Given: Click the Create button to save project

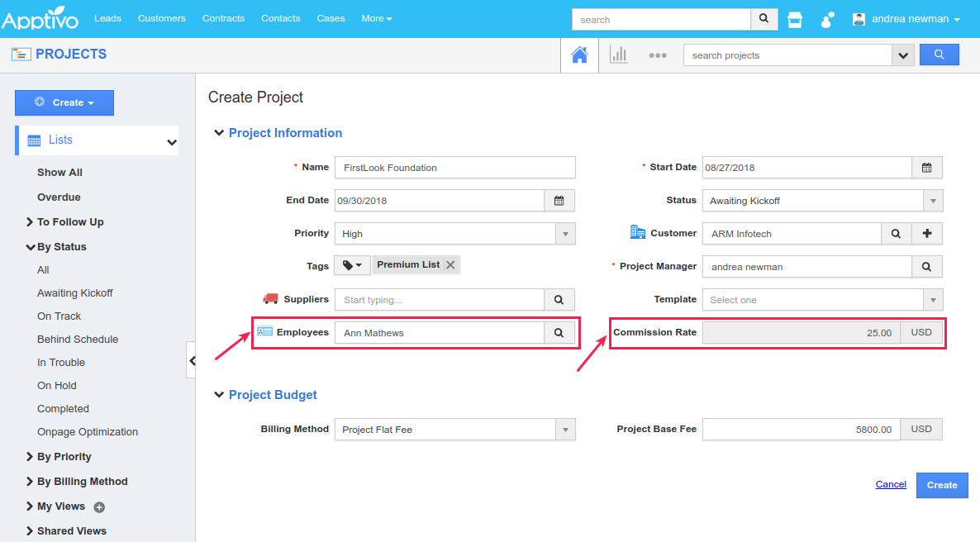Looking at the screenshot, I should tap(941, 485).
